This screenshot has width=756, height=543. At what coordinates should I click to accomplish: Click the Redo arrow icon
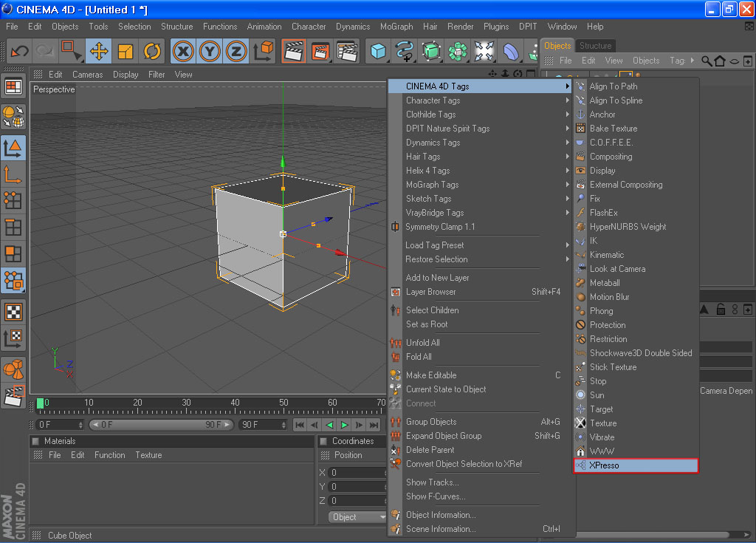pos(45,51)
